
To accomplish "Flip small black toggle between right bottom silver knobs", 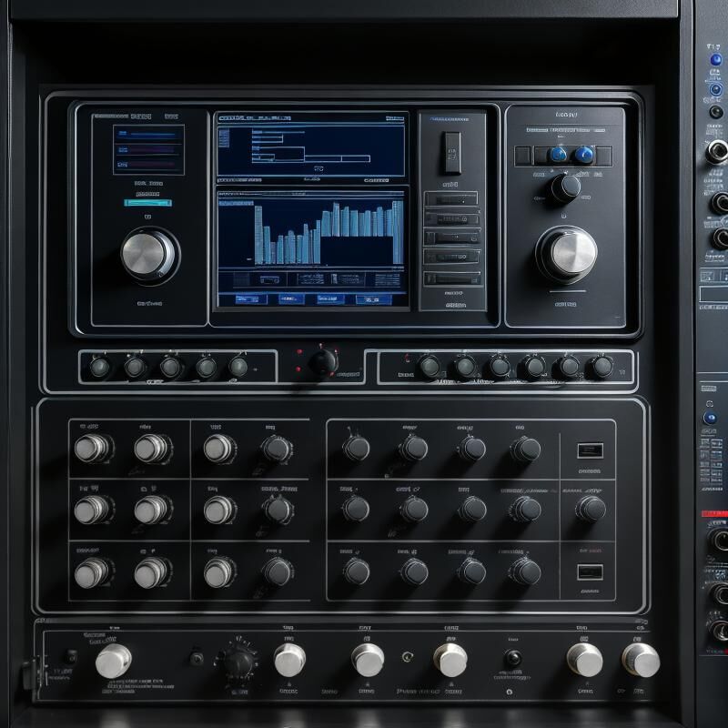I will [513, 658].
